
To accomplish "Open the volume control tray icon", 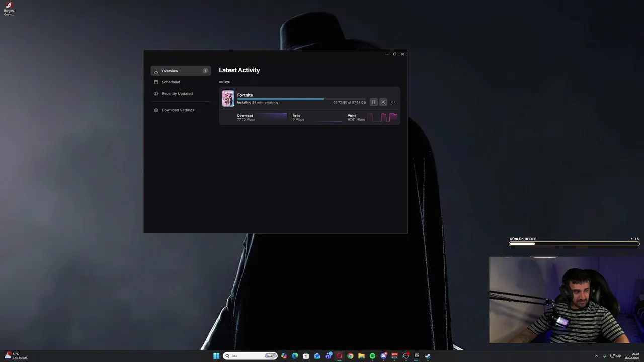I will pyautogui.click(x=618, y=356).
